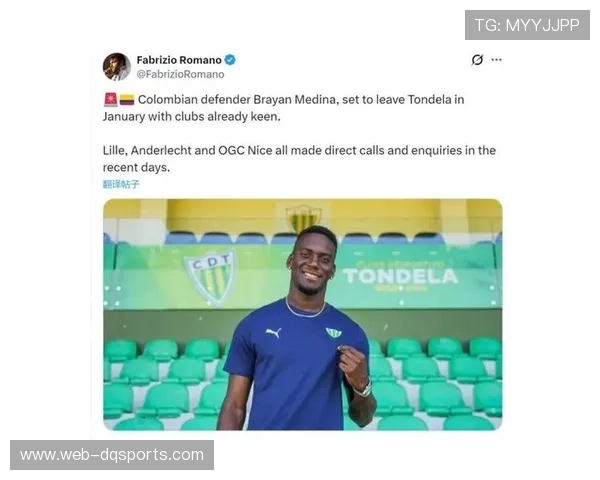This screenshot has height=480, width=600.
Task: Click the www.web-dqsports.com watermark
Action: (112, 455)
